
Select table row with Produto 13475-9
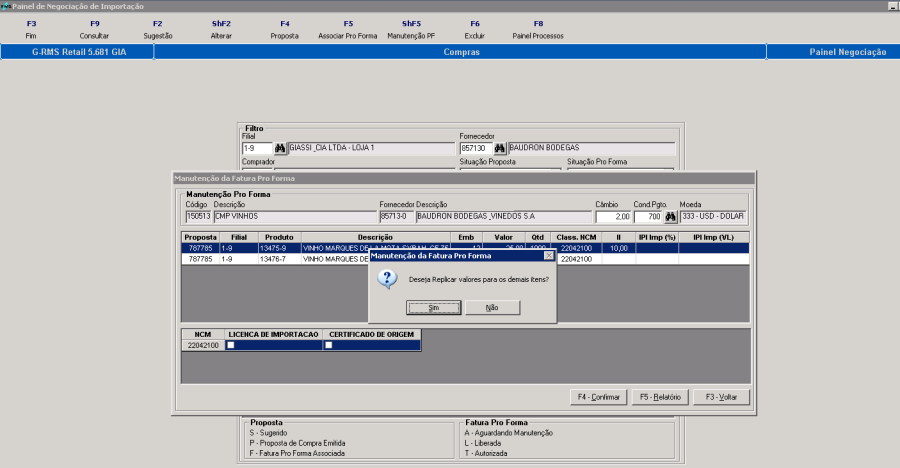click(x=465, y=248)
